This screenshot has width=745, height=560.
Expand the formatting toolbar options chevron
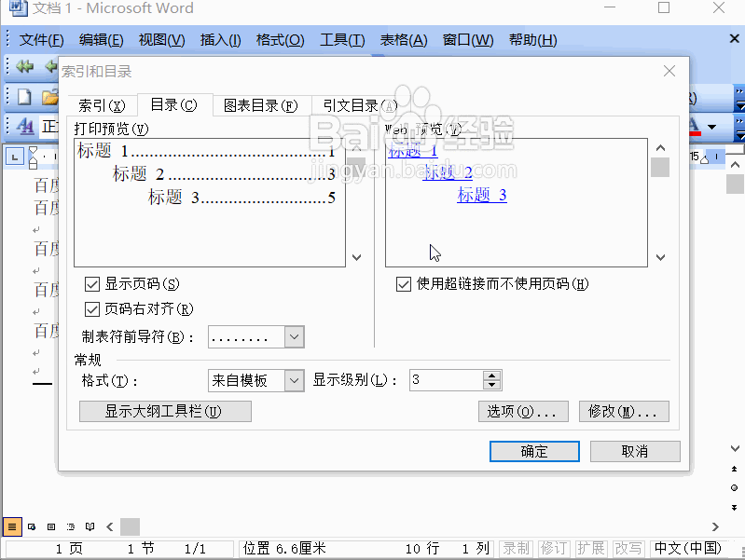point(739,128)
